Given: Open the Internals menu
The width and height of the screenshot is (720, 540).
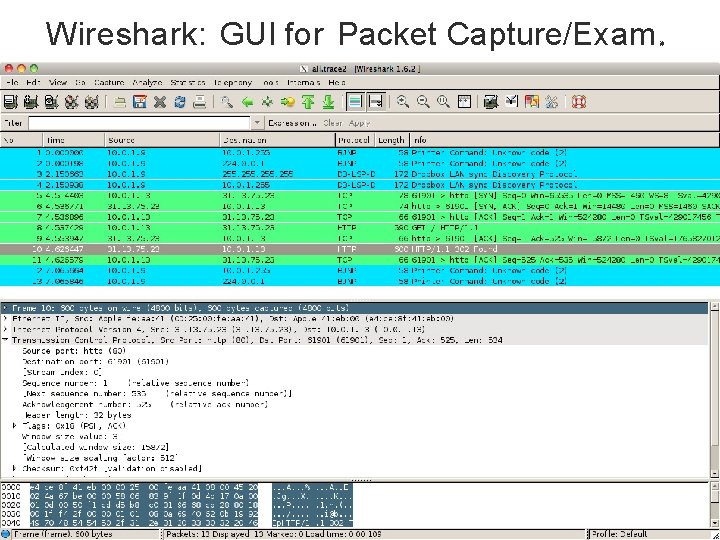Looking at the screenshot, I should point(304,83).
